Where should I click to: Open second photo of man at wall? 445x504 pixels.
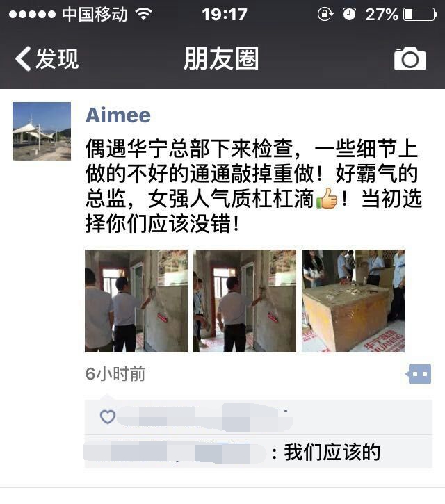(x=244, y=301)
